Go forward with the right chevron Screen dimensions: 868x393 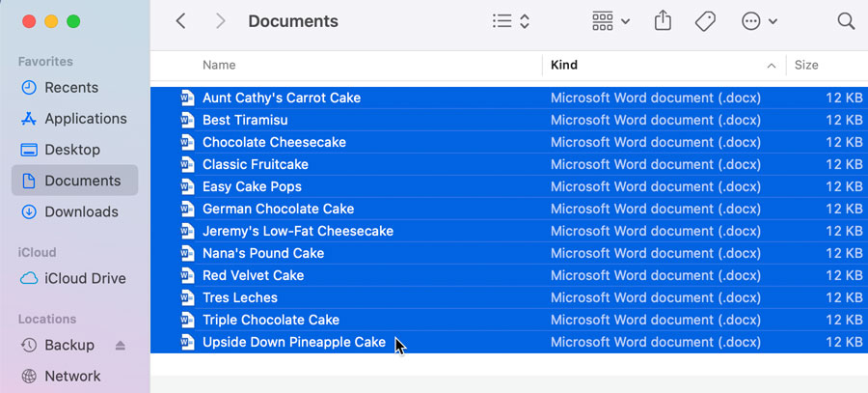coord(220,21)
